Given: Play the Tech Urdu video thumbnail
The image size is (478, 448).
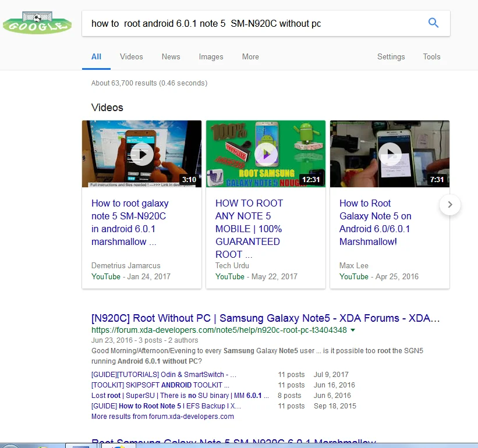Looking at the screenshot, I should point(265,154).
